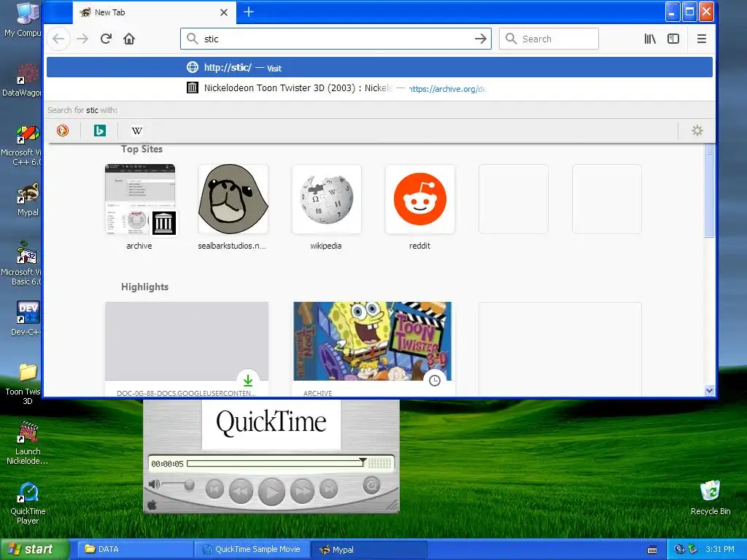Switch to QuickTime Sample Movie taskbar button

click(252, 549)
